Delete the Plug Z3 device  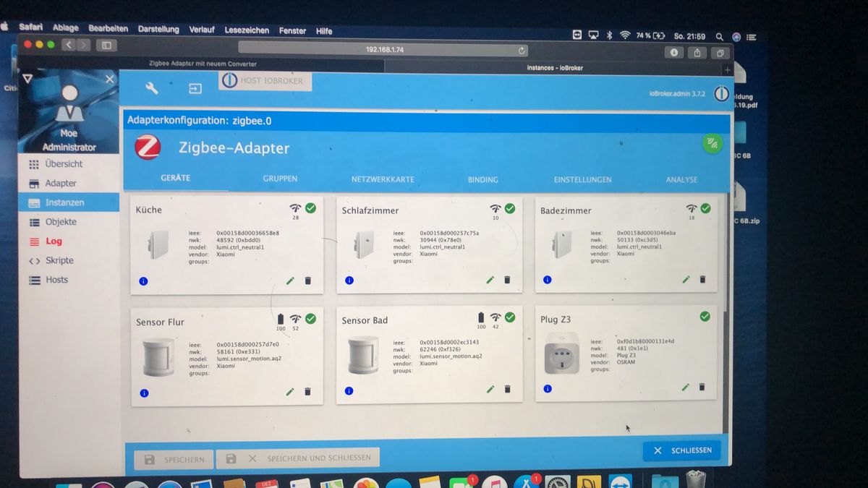click(x=702, y=387)
